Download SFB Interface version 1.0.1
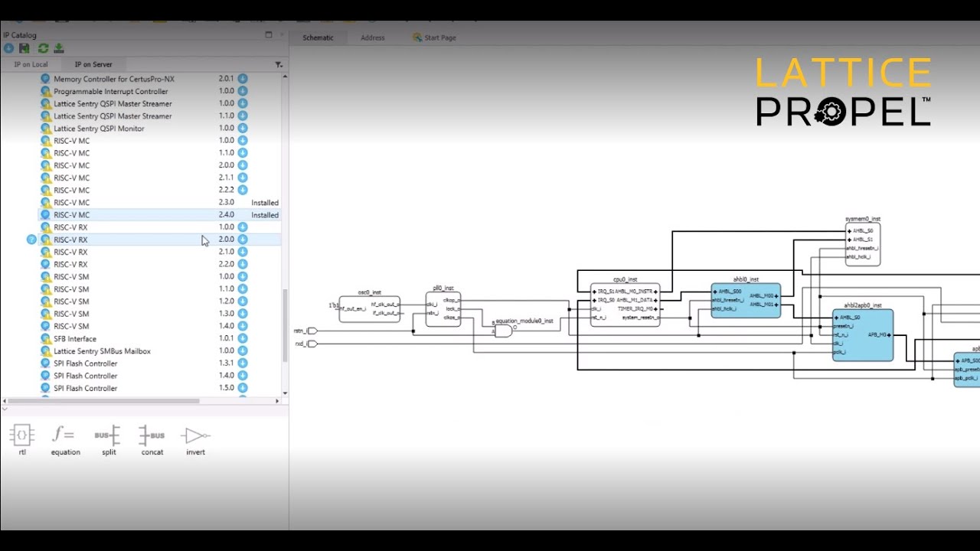The height and width of the screenshot is (551, 980). tap(243, 338)
